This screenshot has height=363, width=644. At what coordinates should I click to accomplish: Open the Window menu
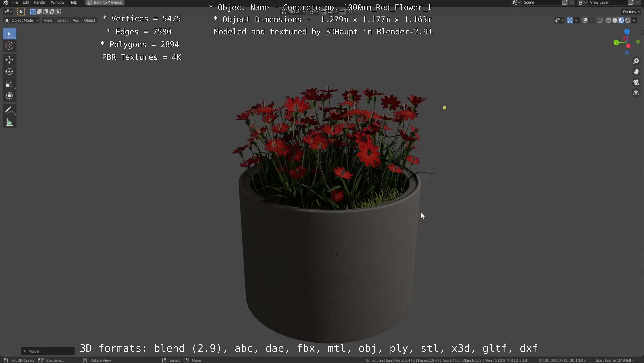[58, 3]
